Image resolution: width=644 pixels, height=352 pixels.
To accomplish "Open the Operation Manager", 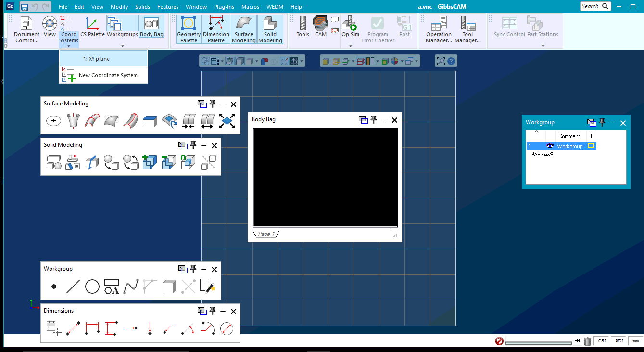I will click(439, 30).
